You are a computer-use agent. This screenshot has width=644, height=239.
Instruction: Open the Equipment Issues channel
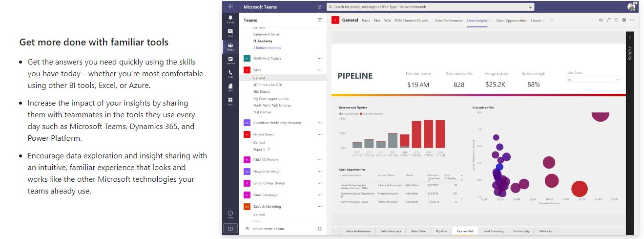267,34
